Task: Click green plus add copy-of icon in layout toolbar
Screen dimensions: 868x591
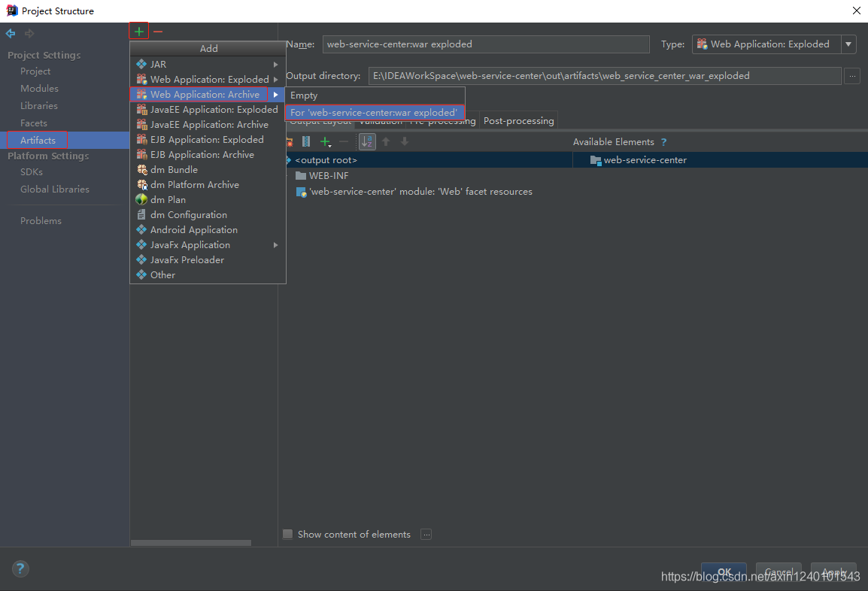Action: (326, 142)
